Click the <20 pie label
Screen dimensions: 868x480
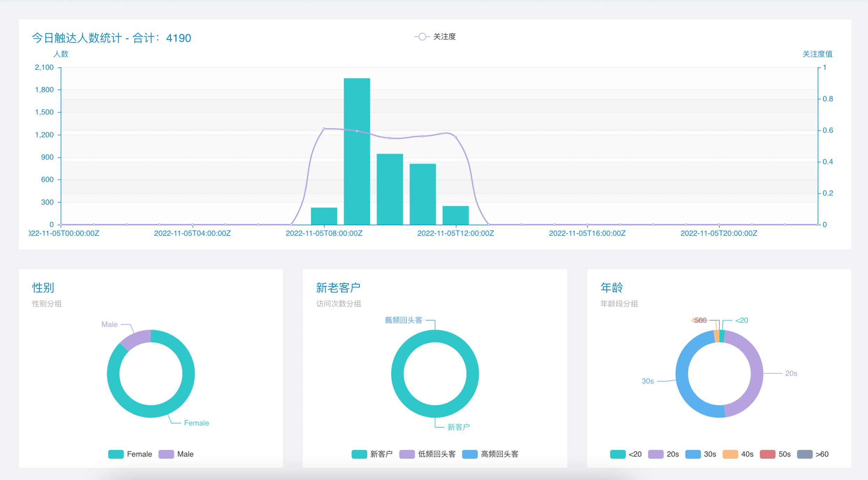click(742, 320)
